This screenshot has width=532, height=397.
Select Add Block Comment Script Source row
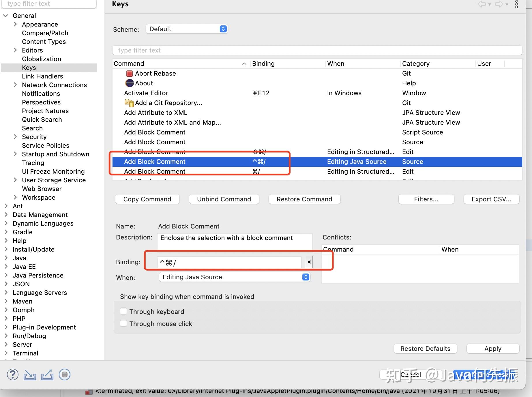coord(317,132)
